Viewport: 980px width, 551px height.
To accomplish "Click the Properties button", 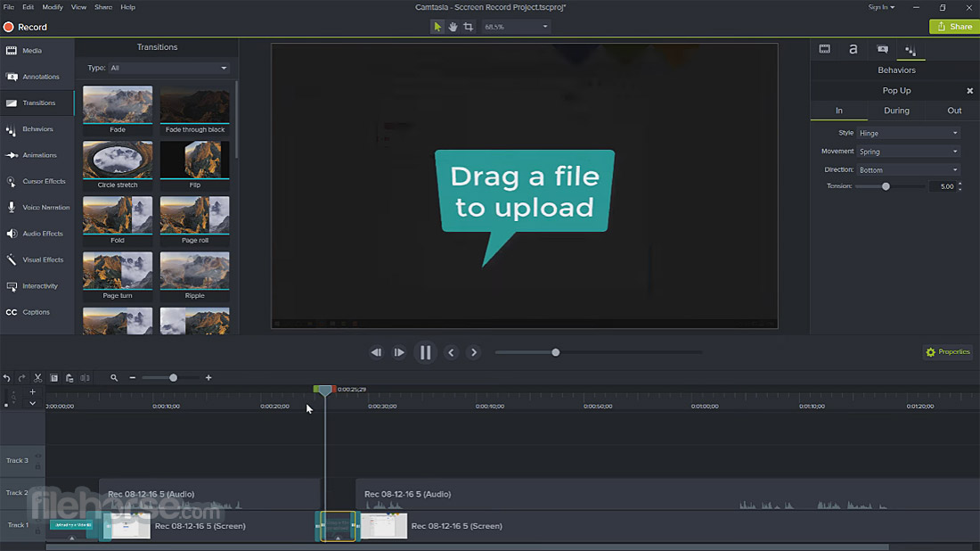I will point(948,352).
